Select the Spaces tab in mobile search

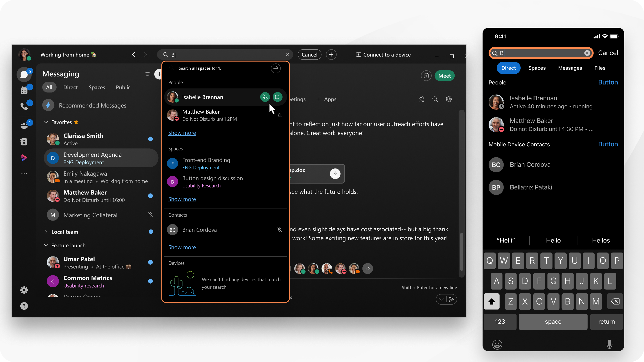(537, 68)
